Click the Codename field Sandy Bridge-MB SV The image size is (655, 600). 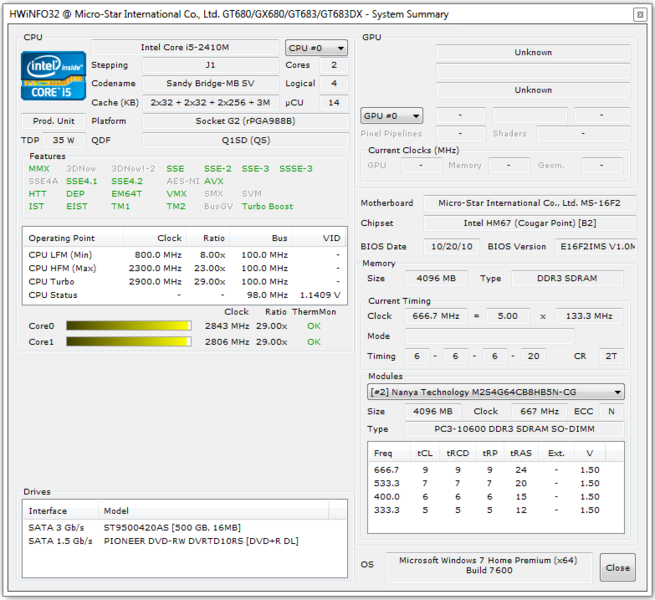point(211,83)
